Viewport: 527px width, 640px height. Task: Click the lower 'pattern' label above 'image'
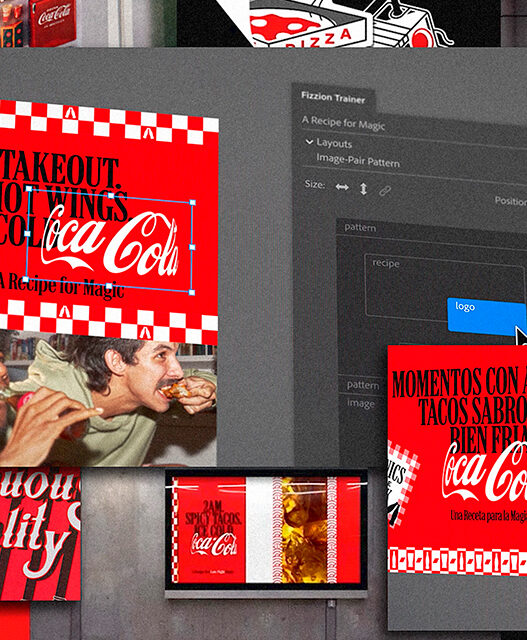click(x=363, y=385)
